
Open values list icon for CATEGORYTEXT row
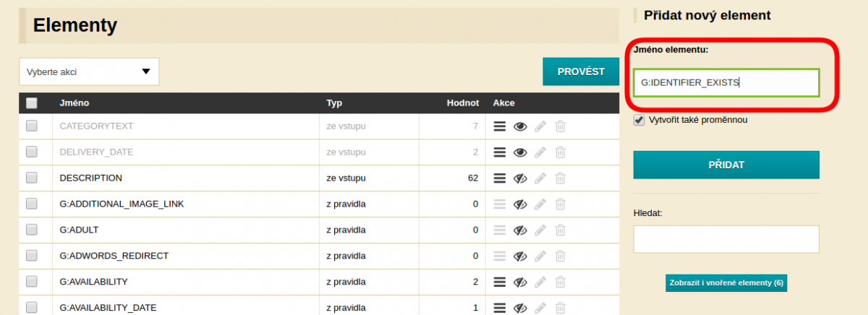499,126
